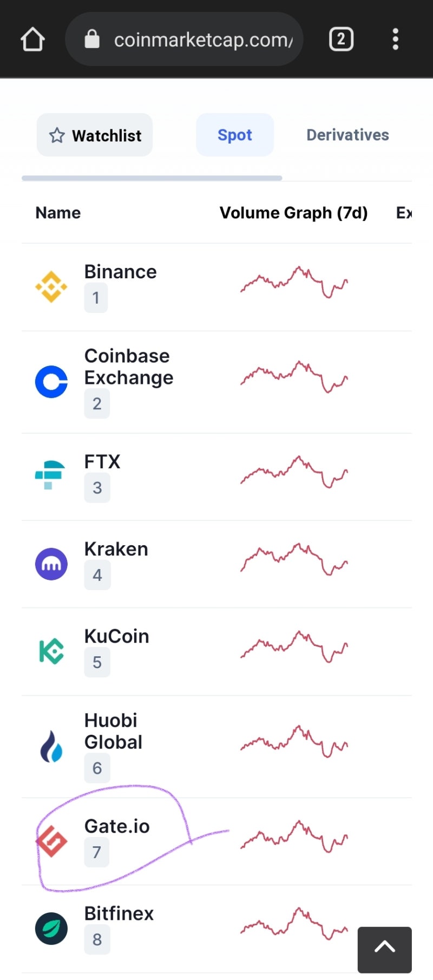Switch to the Derivatives tab

[347, 135]
